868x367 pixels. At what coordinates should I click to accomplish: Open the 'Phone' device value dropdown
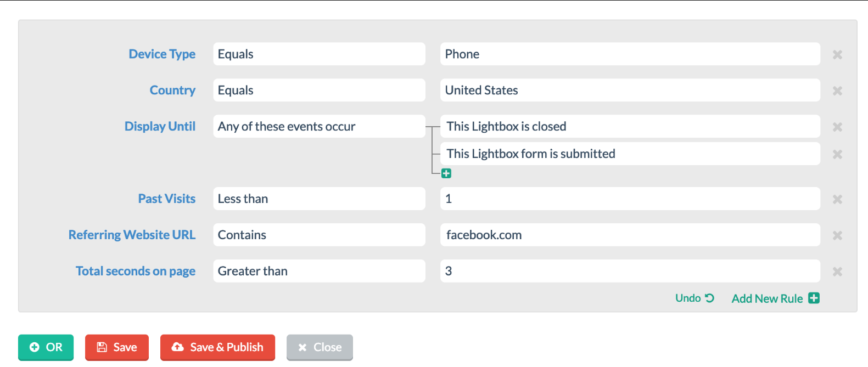(x=630, y=54)
